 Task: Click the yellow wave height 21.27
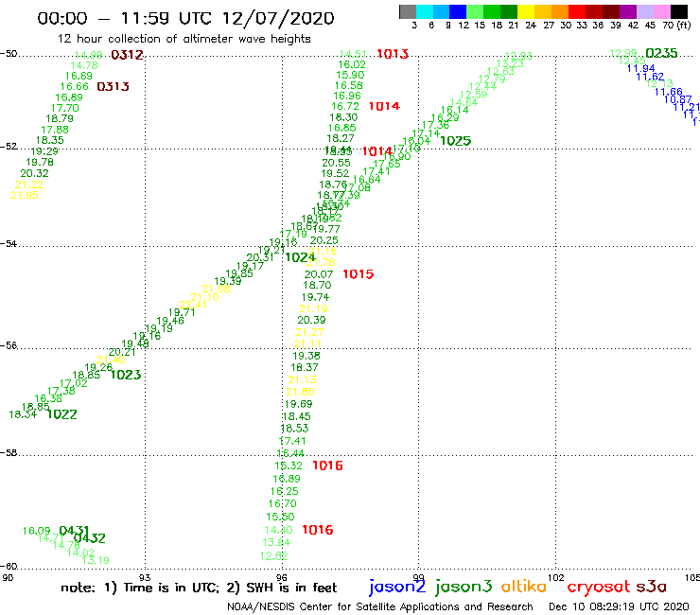[309, 332]
